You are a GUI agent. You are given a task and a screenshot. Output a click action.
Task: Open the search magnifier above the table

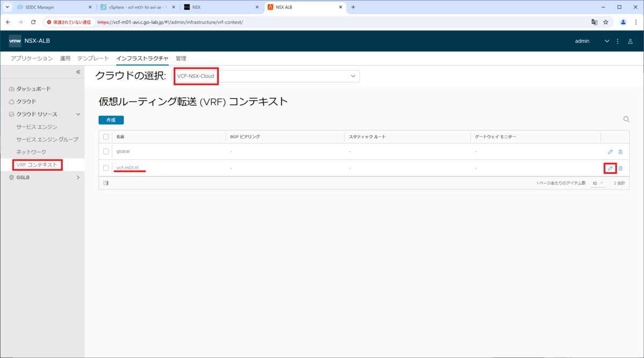626,119
